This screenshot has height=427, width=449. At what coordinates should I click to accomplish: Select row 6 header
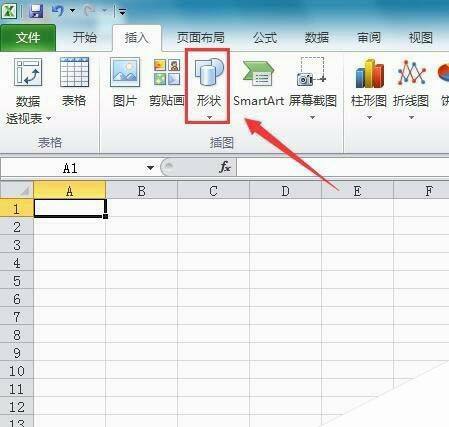(x=17, y=299)
